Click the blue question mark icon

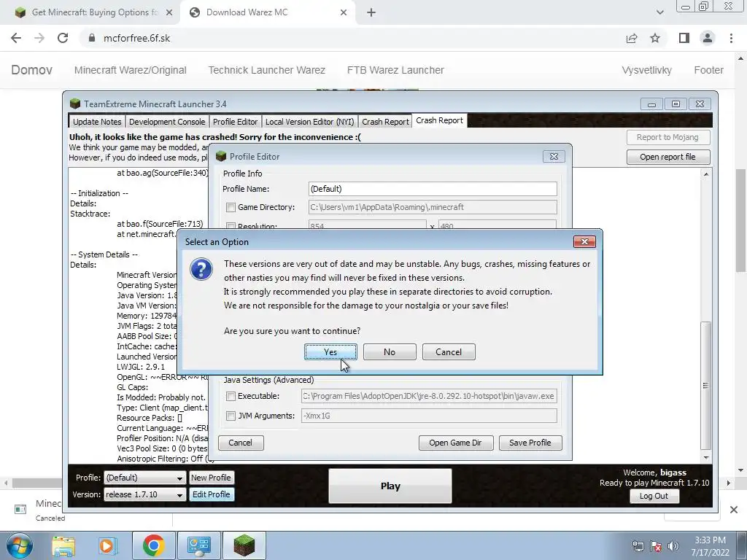point(201,269)
